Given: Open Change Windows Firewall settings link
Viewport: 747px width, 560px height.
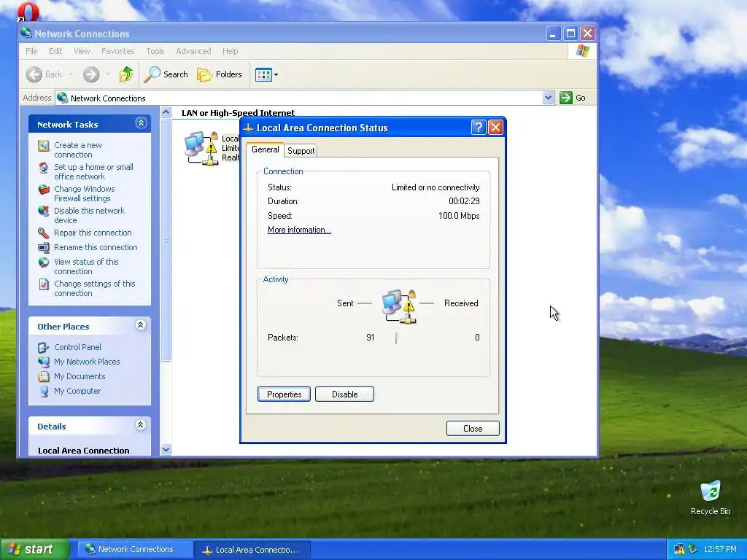Looking at the screenshot, I should [85, 194].
